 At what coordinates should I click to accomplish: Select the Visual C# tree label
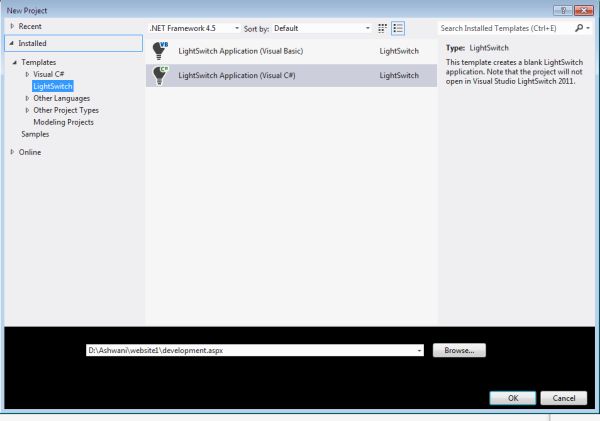[x=49, y=74]
